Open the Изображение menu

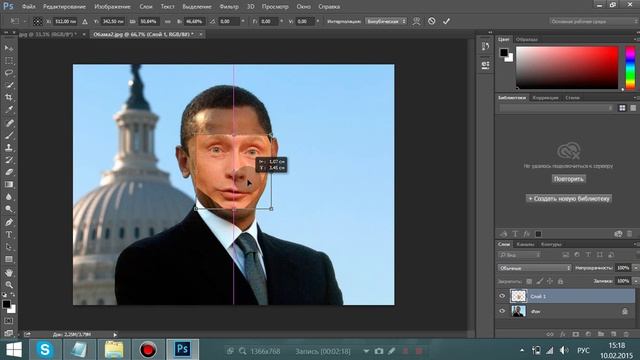(112, 7)
